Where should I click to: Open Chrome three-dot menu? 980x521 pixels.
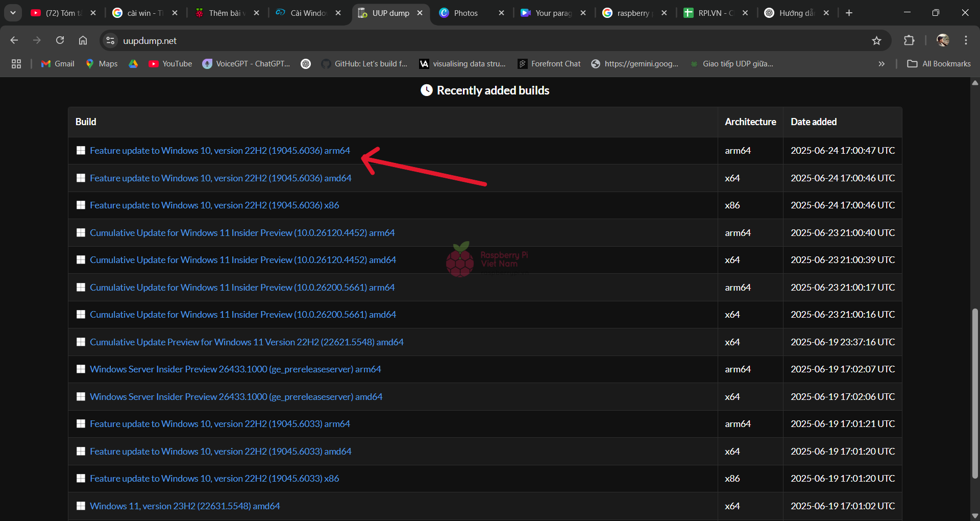966,40
